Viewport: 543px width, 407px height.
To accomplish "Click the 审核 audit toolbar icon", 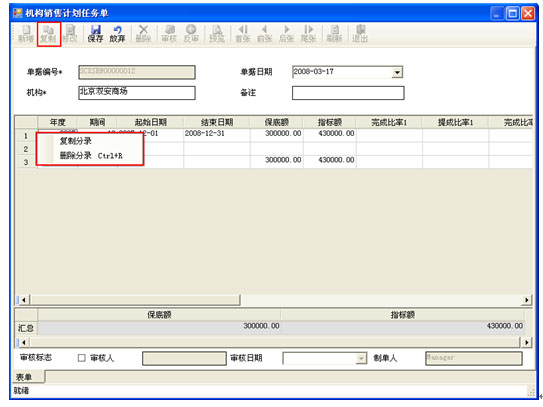I will (169, 34).
